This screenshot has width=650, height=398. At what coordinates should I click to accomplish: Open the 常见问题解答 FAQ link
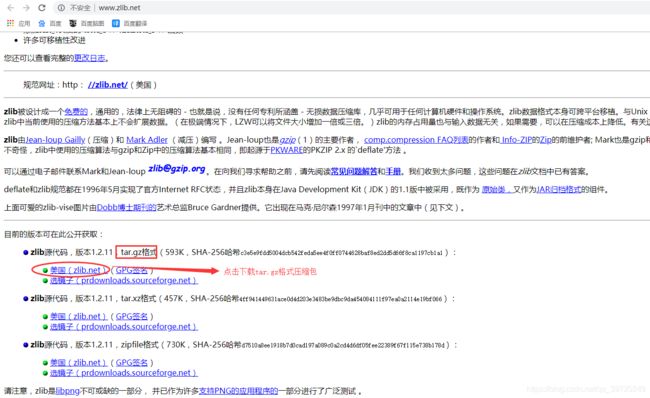pos(354,171)
